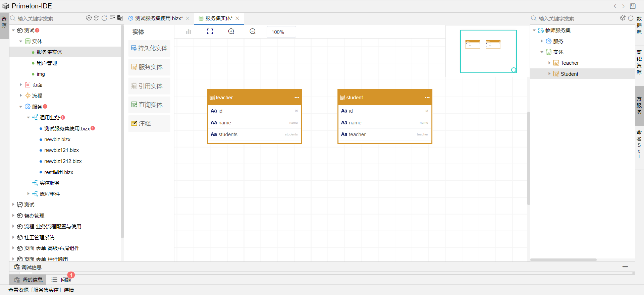Expand the 流程事件 tree node
The image size is (644, 295).
pos(29,194)
